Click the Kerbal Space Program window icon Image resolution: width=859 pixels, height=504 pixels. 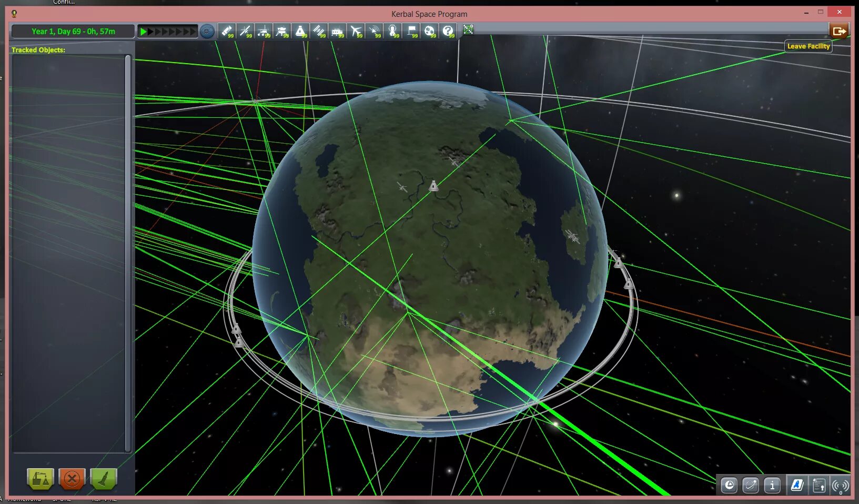pyautogui.click(x=14, y=14)
